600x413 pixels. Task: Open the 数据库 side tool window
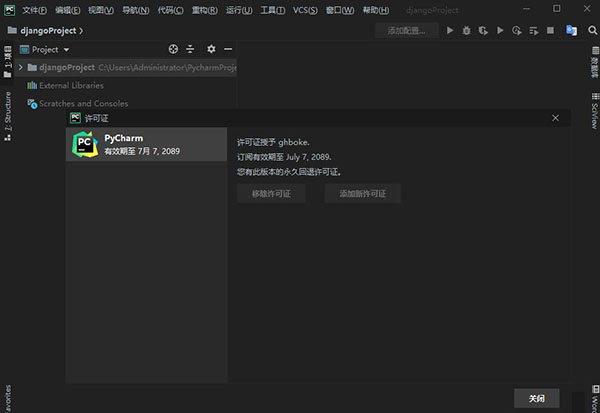pyautogui.click(x=595, y=62)
